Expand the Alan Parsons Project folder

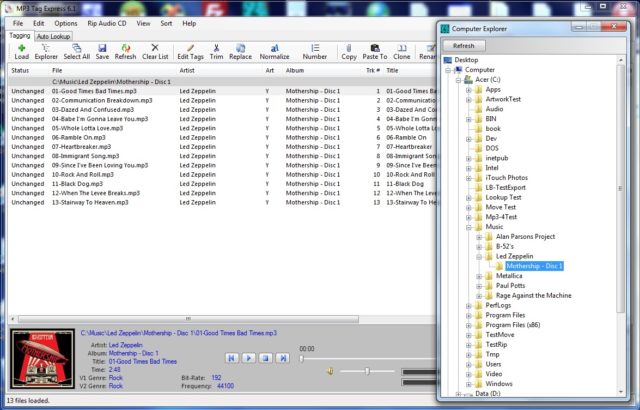tap(479, 237)
